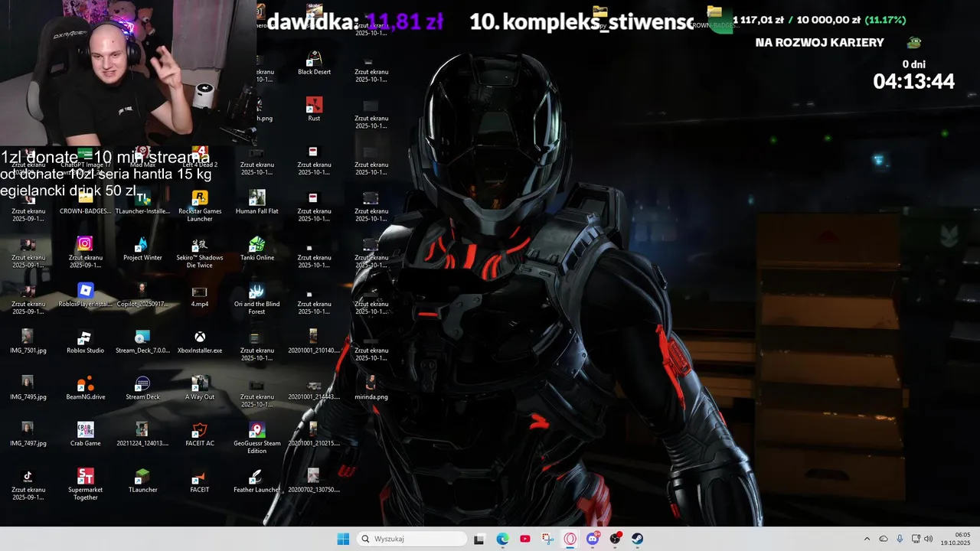Select the Ori and the Blind Forest icon
Screen dimensions: 980x551
(x=257, y=299)
